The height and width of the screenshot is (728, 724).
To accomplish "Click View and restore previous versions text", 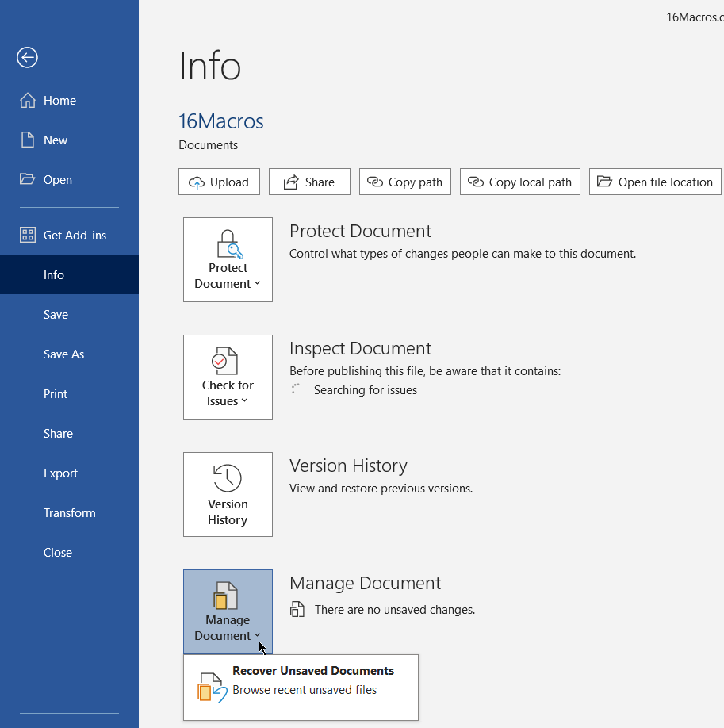I will 381,489.
